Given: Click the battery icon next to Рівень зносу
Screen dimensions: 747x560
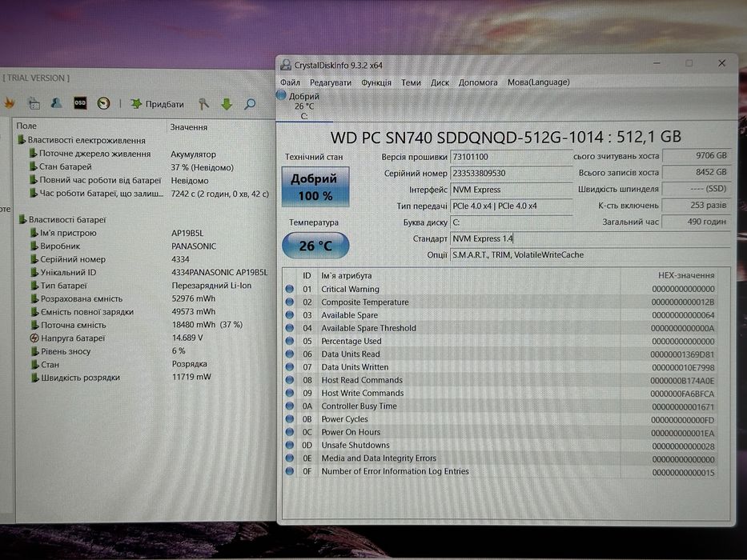Looking at the screenshot, I should 34,351.
